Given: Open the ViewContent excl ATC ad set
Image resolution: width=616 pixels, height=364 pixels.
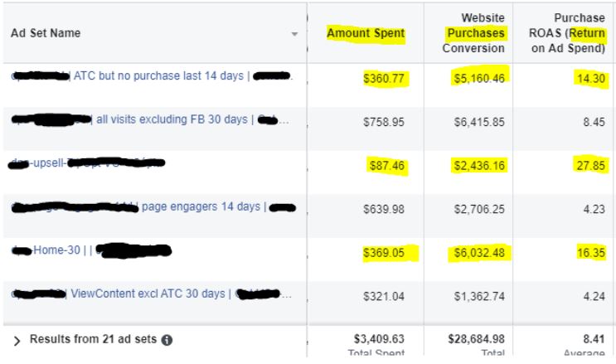Looking at the screenshot, I should click(148, 294).
